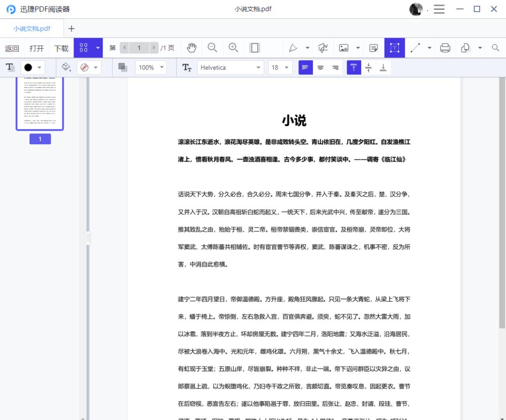Screen dimensions: 506x420
Task: Enable bottom vertical alignment
Action: 383,67
